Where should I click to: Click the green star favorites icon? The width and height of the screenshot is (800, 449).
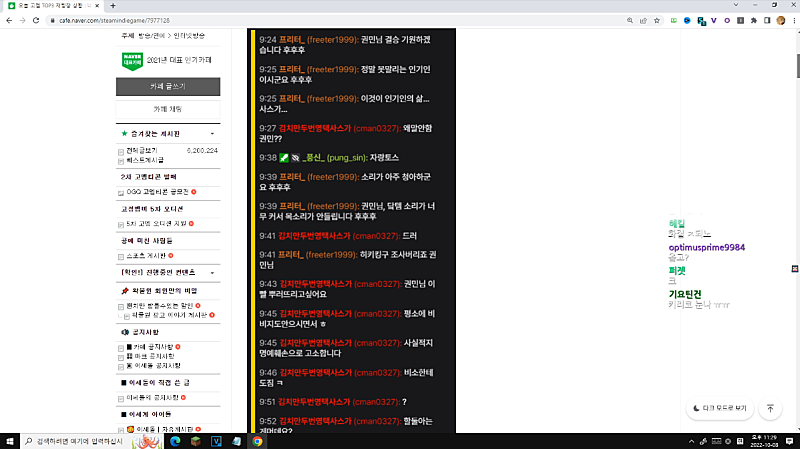click(124, 134)
